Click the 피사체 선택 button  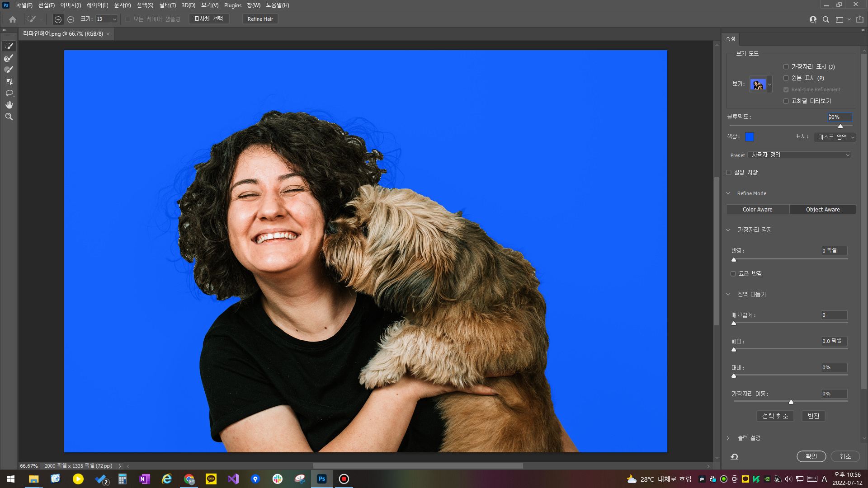pos(209,19)
